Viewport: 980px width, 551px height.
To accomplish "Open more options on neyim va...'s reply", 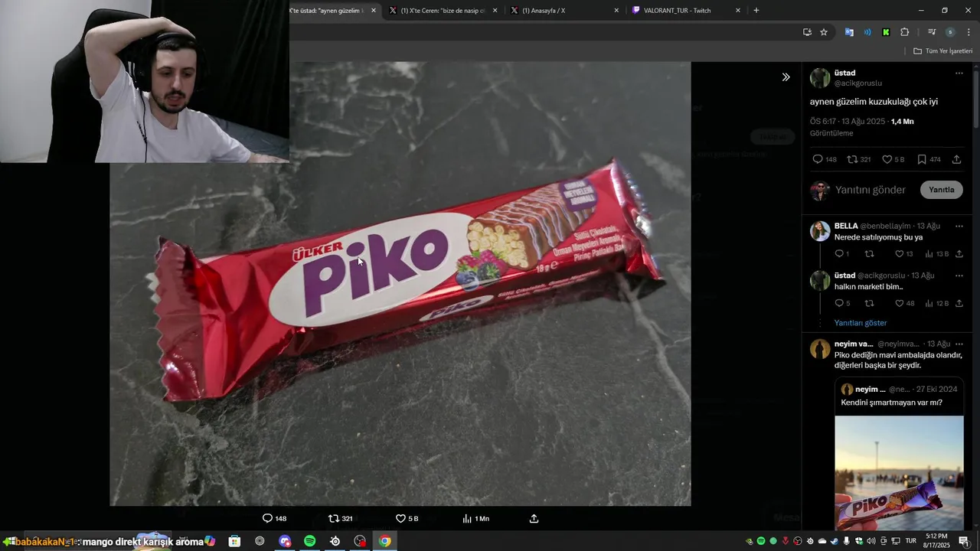I will point(959,344).
